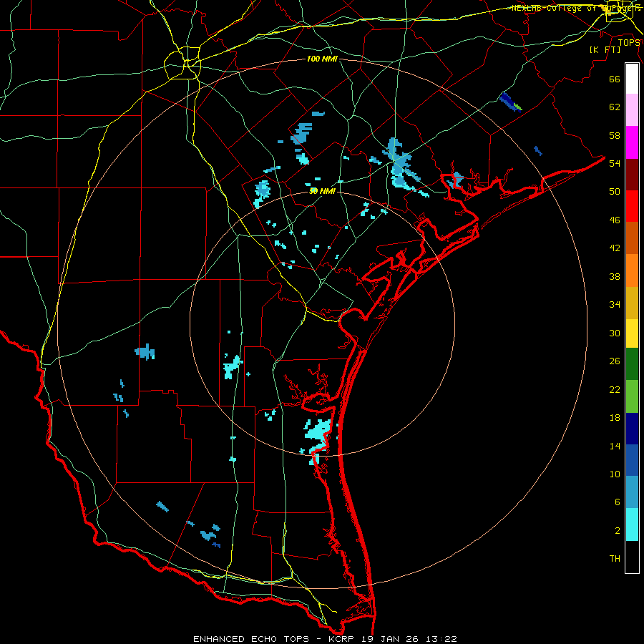Click the legend value "38"

tap(615, 276)
